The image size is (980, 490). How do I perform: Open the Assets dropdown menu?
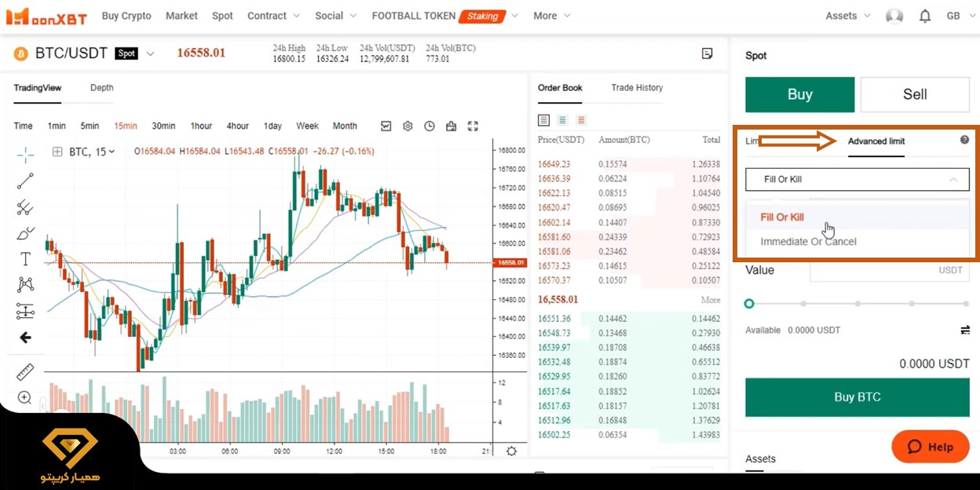pyautogui.click(x=848, y=16)
